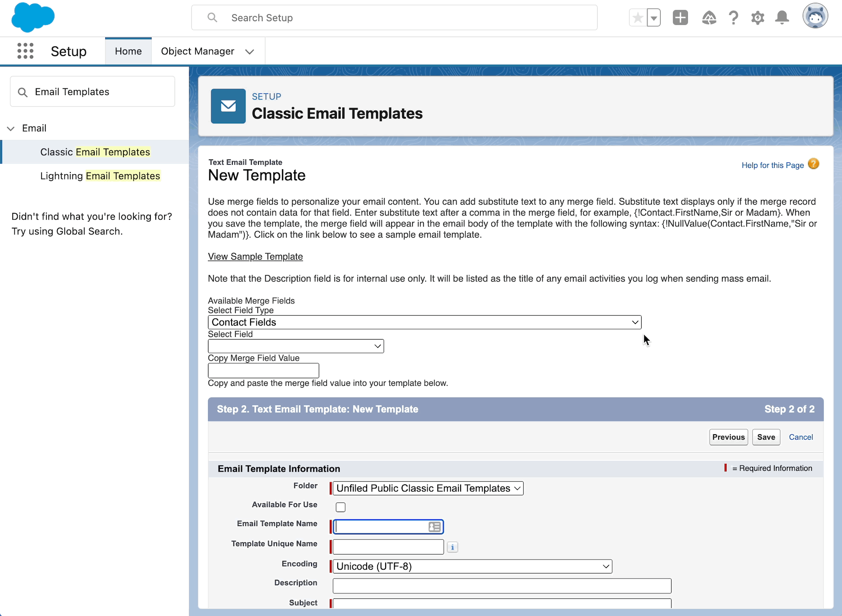This screenshot has height=616, width=842.
Task: Click the Quick Find magnifier icon
Action: [x=23, y=92]
